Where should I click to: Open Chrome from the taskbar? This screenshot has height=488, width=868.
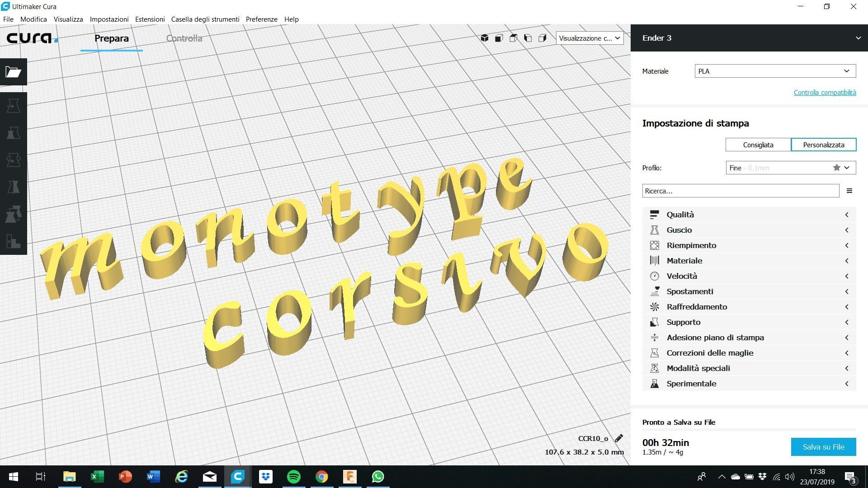[322, 477]
